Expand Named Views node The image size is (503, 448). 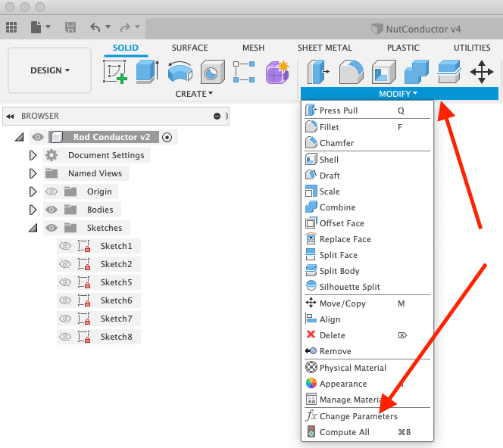(x=33, y=173)
